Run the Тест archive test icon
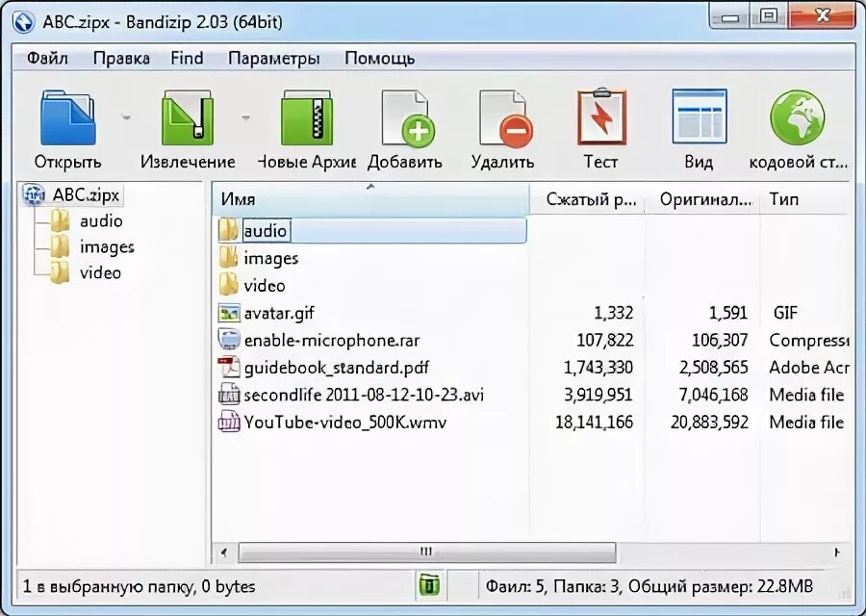The image size is (866, 616). pos(602,116)
